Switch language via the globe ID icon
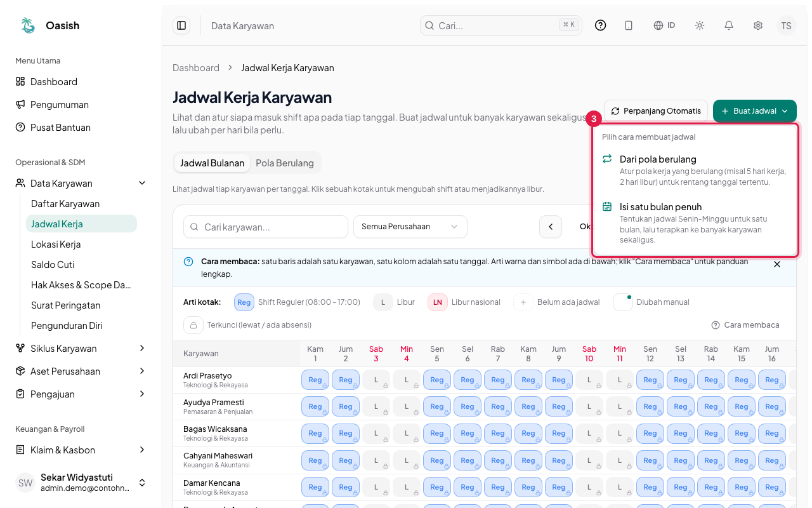Image resolution: width=812 pixels, height=508 pixels. coord(664,25)
